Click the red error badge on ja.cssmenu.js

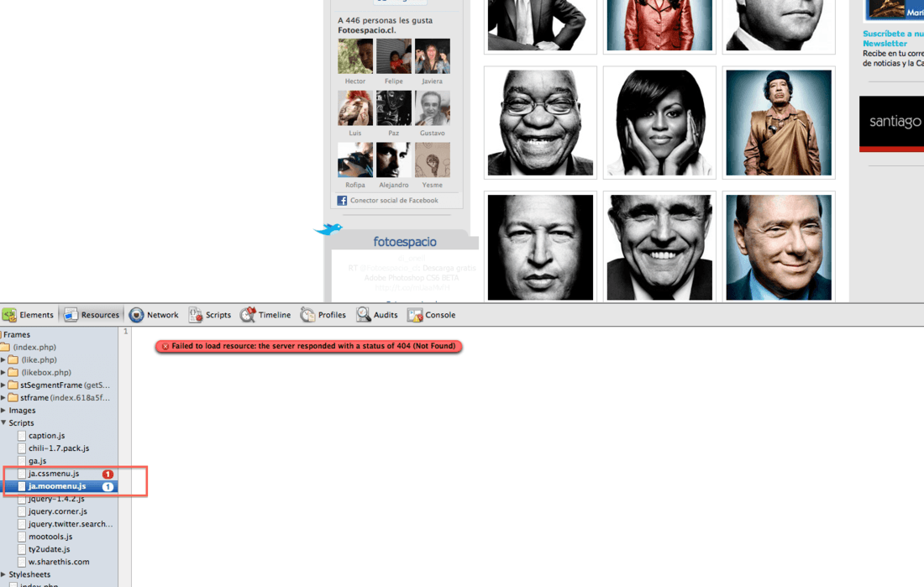(x=108, y=474)
